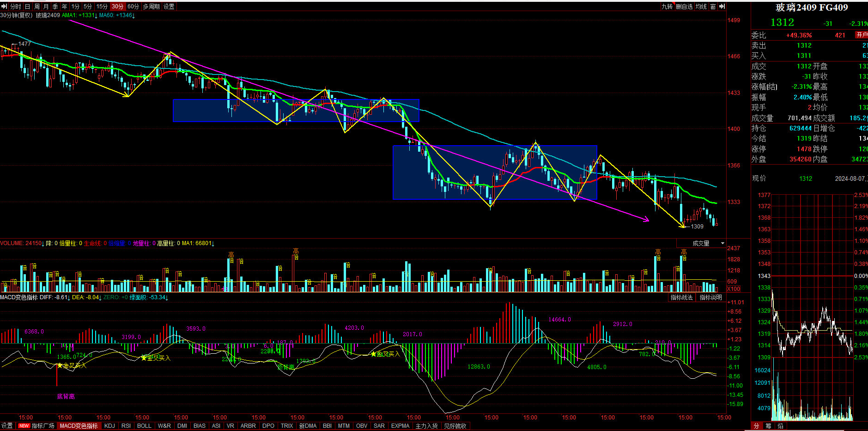Expand AMA1 parameter arrow in chart header
The image size is (868, 431).
pyautogui.click(x=96, y=16)
